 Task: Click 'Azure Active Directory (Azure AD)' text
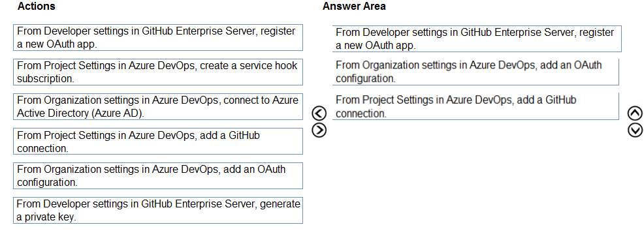(x=80, y=113)
